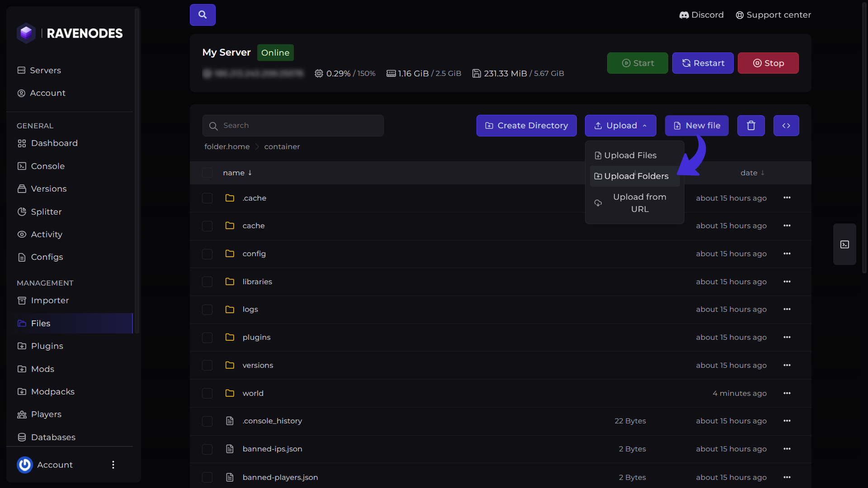Click the .console_history file icon
Viewport: 868px width, 488px height.
click(x=230, y=421)
